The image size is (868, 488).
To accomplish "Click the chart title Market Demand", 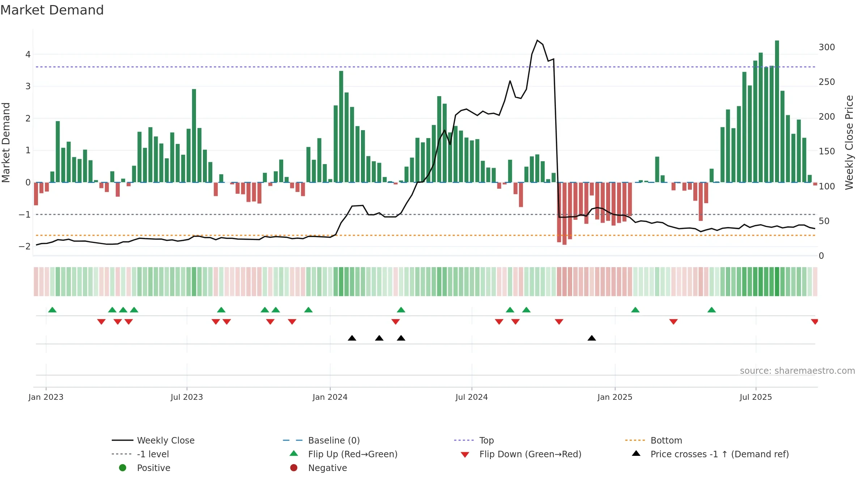I will [x=52, y=10].
